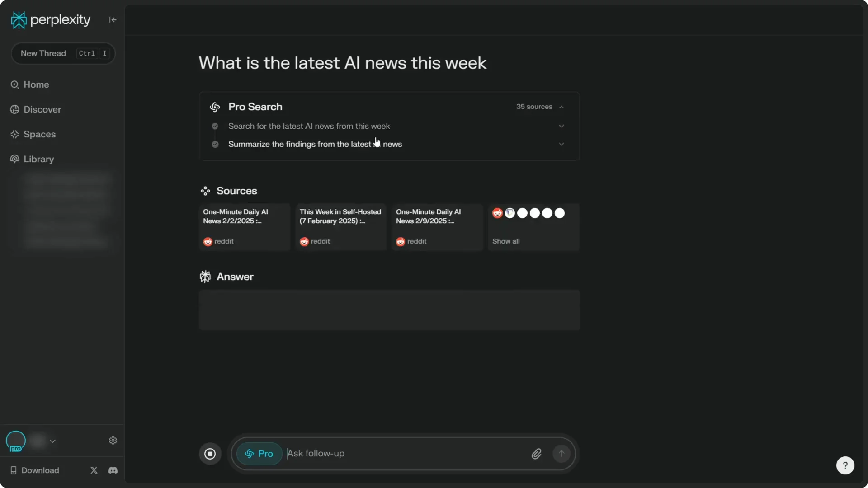This screenshot has height=488, width=868.
Task: Expand the 'Search for the latest AI news' step
Action: click(x=561, y=126)
